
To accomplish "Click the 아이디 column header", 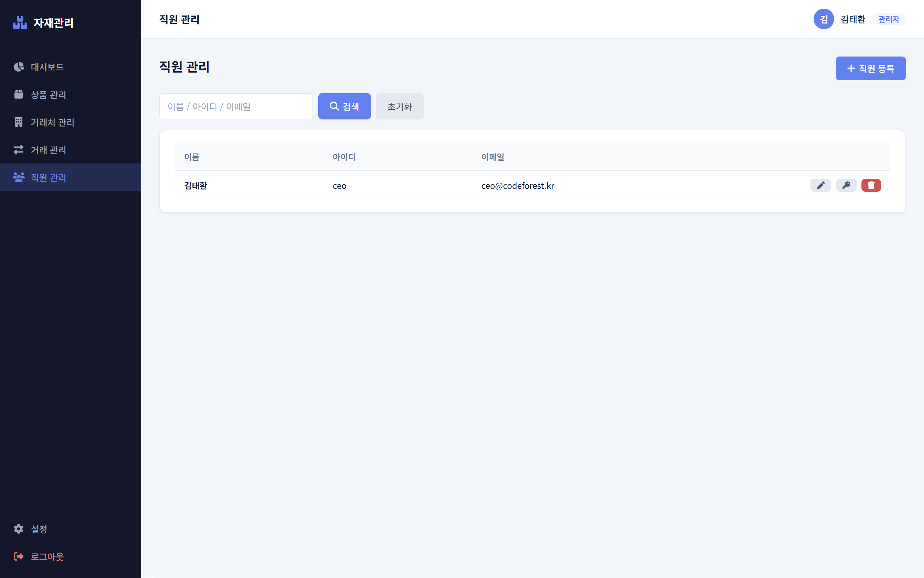I will tap(344, 157).
